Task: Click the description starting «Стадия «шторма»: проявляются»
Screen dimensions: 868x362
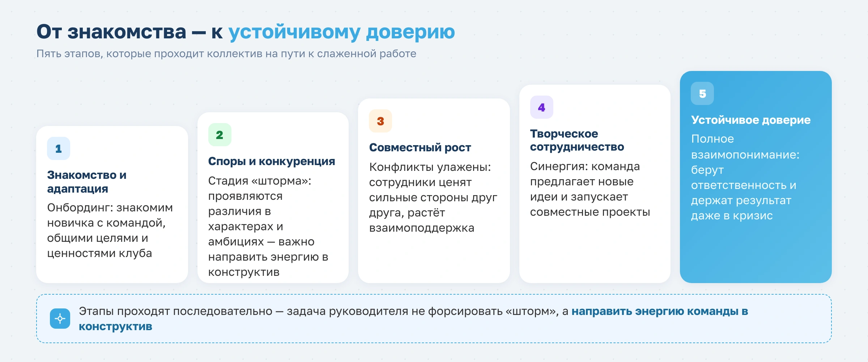Action: click(x=268, y=226)
